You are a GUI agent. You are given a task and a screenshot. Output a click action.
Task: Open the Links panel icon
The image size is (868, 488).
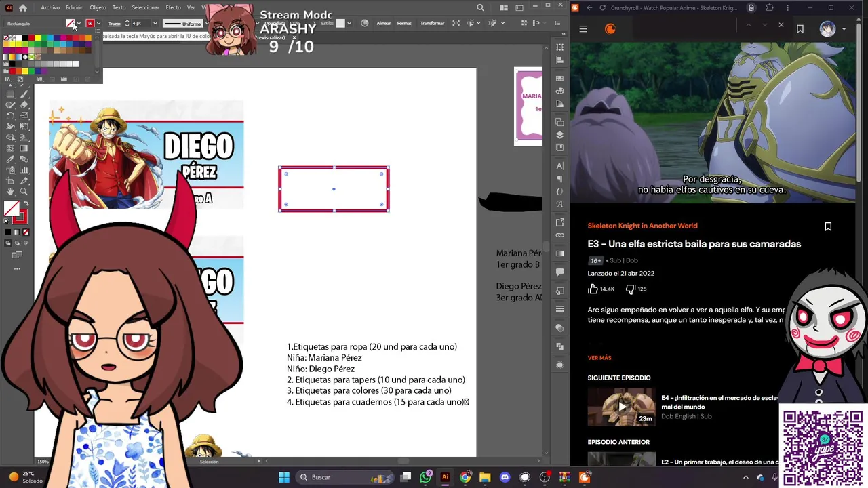coord(560,235)
